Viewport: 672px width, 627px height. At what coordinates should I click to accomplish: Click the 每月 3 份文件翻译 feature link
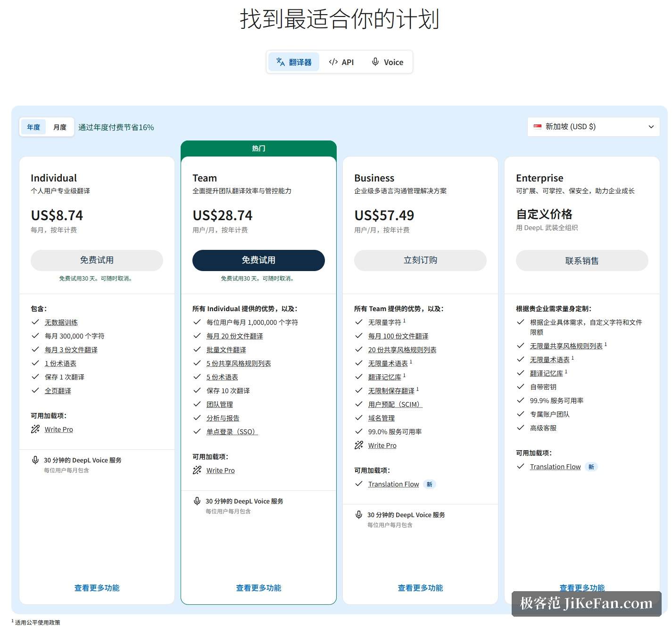pyautogui.click(x=71, y=350)
